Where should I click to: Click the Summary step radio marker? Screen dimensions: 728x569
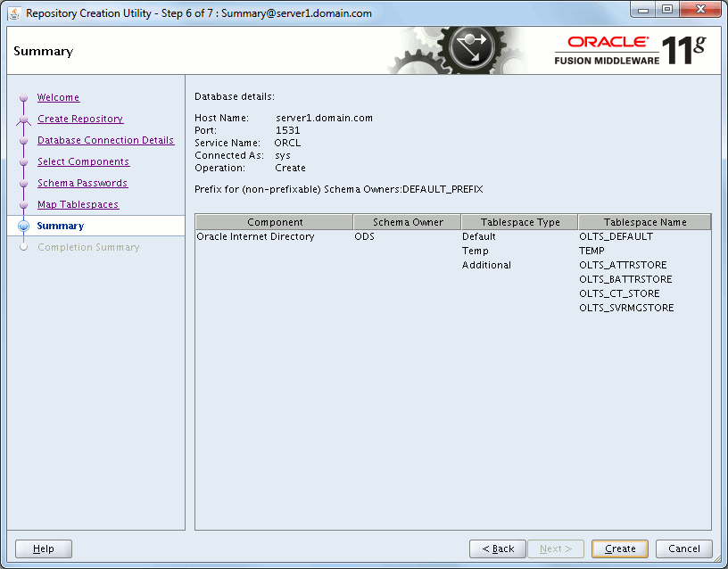(24, 226)
